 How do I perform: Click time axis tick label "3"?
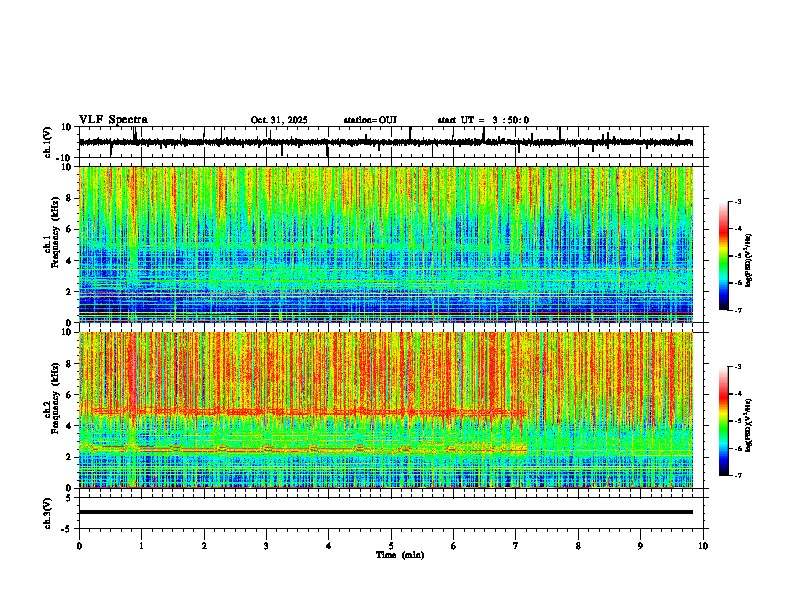(x=266, y=546)
